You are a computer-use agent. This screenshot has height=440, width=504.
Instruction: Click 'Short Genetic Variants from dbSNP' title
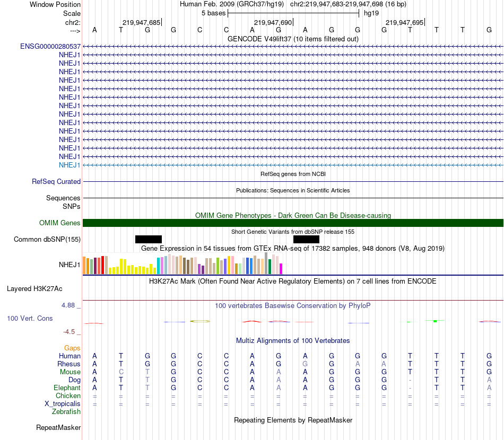pyautogui.click(x=293, y=232)
